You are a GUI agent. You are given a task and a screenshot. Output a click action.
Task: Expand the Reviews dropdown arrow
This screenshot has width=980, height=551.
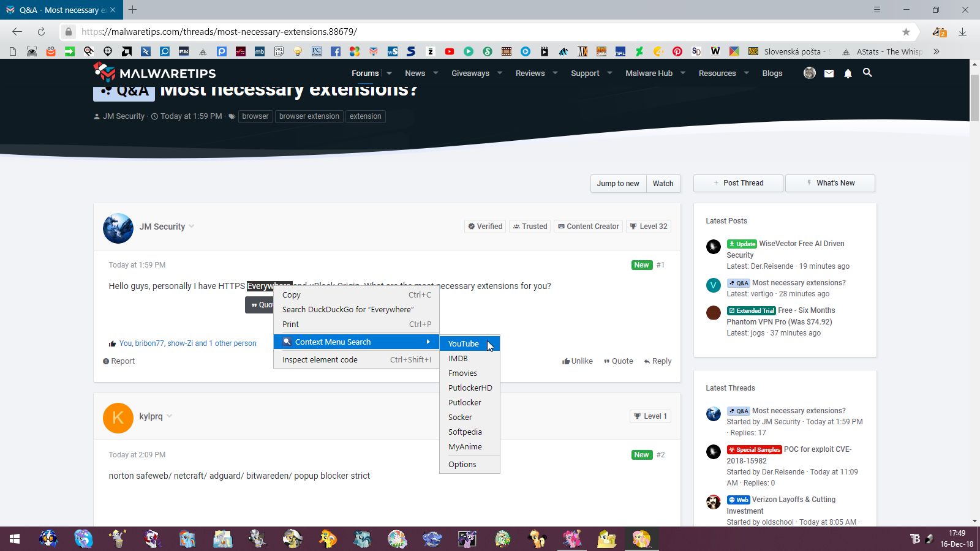pos(555,73)
